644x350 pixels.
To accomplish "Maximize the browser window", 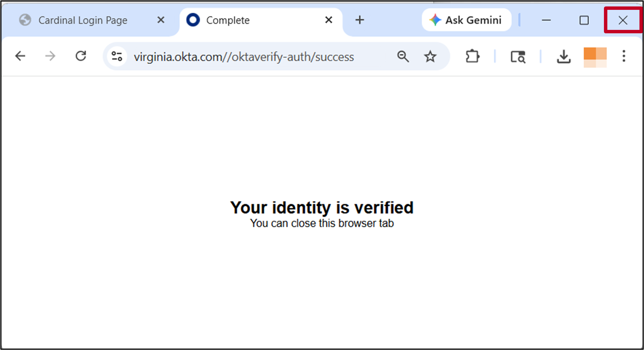I will tap(584, 20).
